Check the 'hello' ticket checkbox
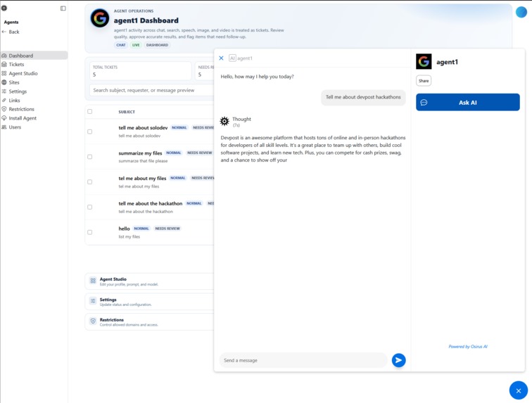Image resolution: width=532 pixels, height=403 pixels. point(90,232)
